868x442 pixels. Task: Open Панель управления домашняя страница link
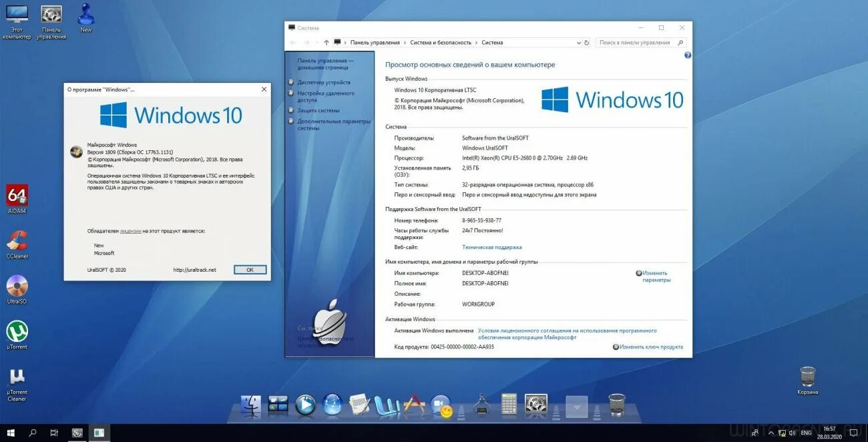tap(326, 64)
